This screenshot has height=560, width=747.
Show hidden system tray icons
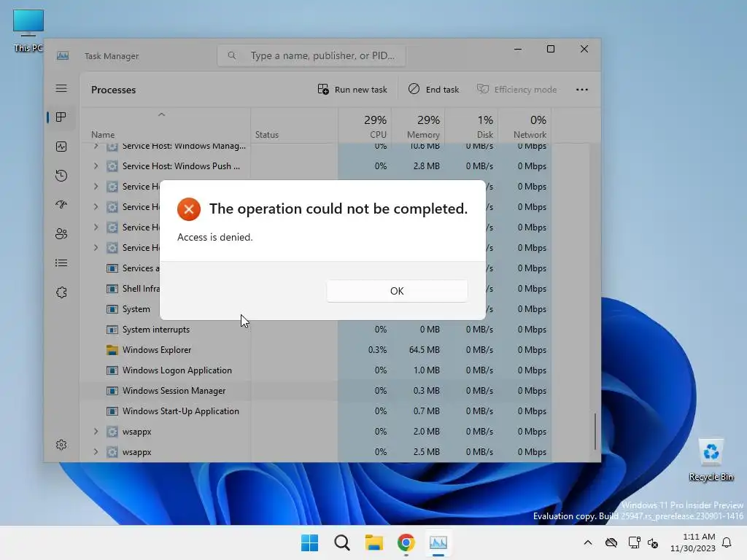pyautogui.click(x=588, y=542)
